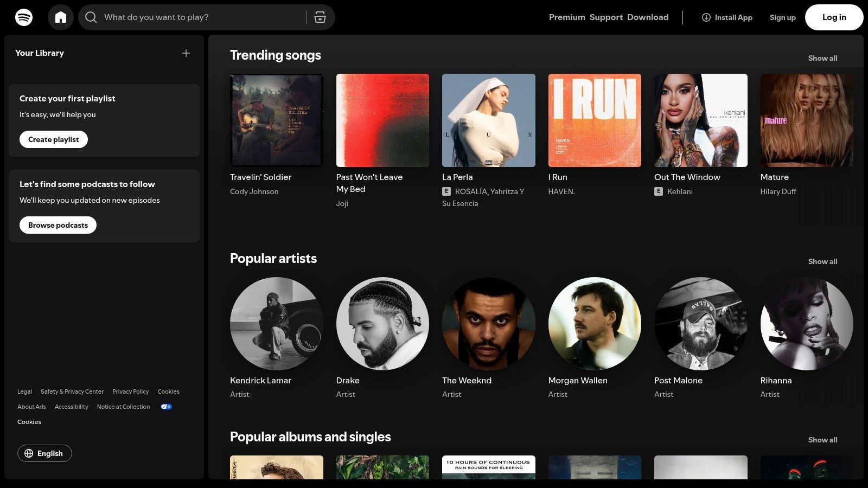This screenshot has height=488, width=868.
Task: Show all Popular albums and singles
Action: 822,440
